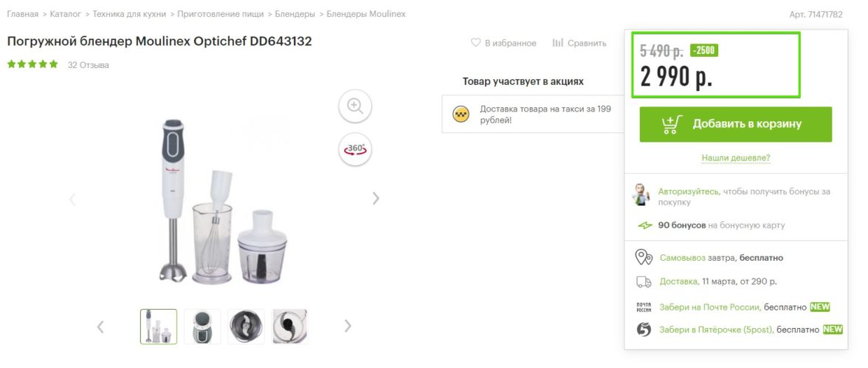The height and width of the screenshot is (368, 868).
Task: Open the Блендеры breadcrumb link
Action: 295,14
